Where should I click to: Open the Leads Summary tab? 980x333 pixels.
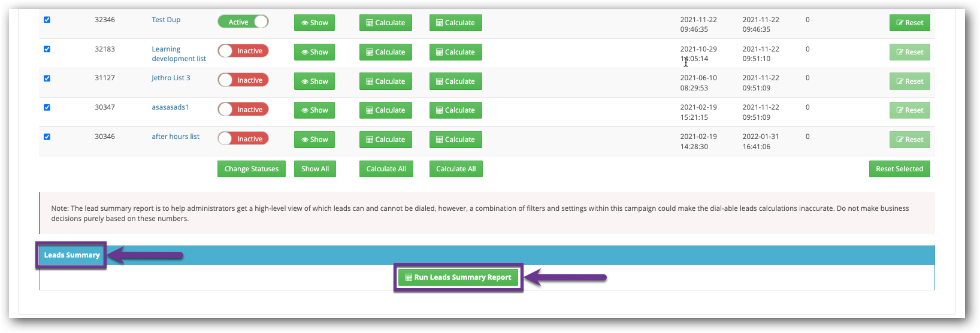[72, 255]
